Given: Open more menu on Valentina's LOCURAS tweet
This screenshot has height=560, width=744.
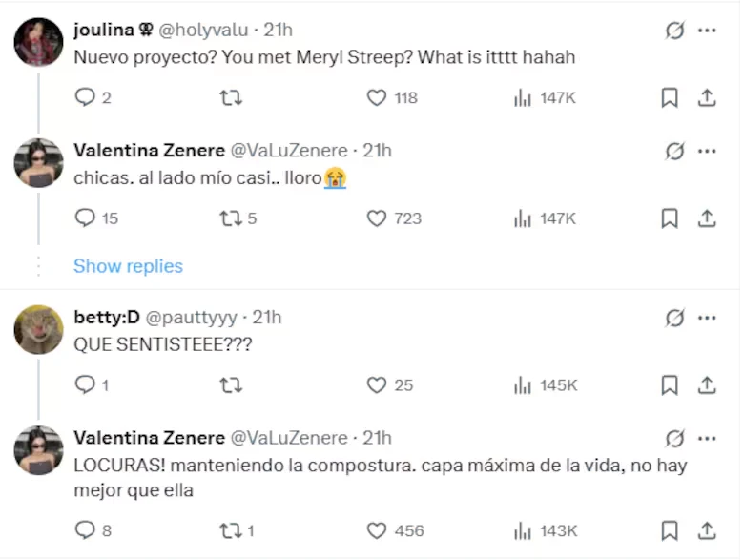Looking at the screenshot, I should (x=707, y=438).
